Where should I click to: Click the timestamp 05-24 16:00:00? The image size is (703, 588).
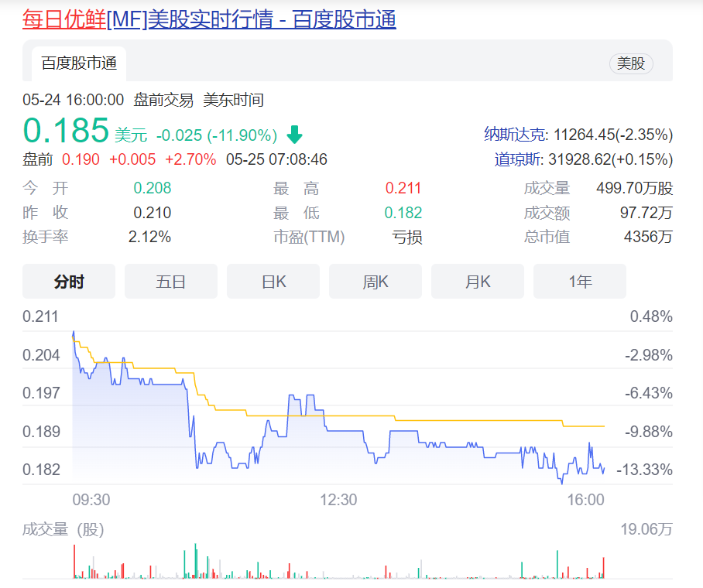73,100
